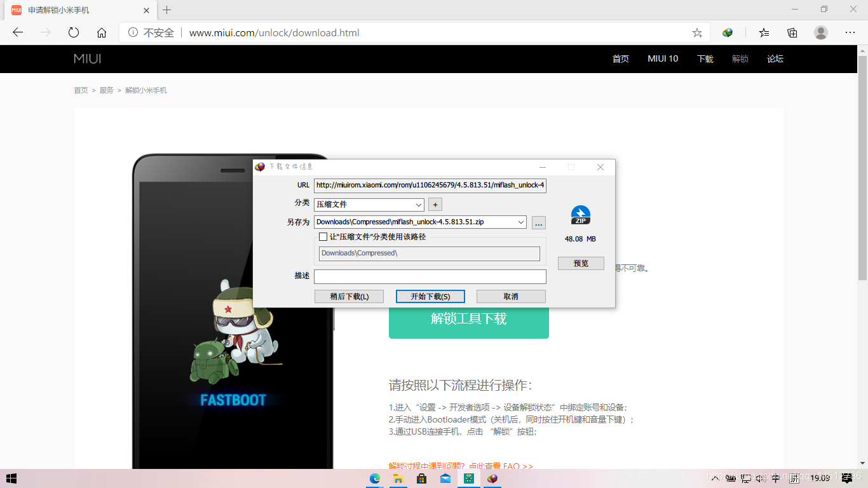Viewport: 868px width, 488px height.
Task: Open the user profile avatar
Action: tap(821, 32)
